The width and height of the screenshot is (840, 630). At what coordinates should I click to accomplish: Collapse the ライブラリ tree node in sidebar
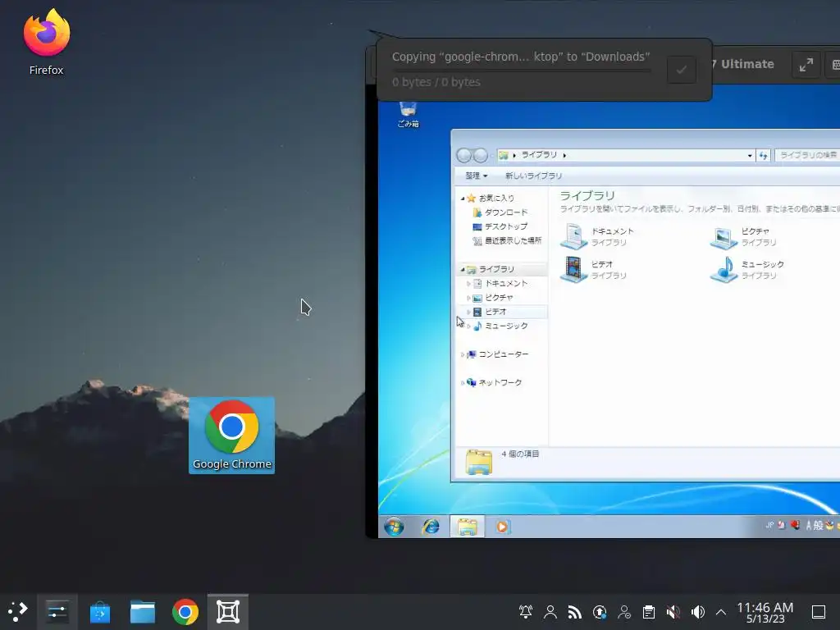pyautogui.click(x=463, y=269)
